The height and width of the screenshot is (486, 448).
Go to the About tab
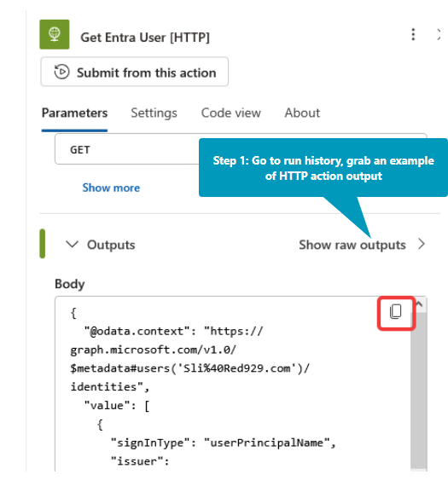302,113
